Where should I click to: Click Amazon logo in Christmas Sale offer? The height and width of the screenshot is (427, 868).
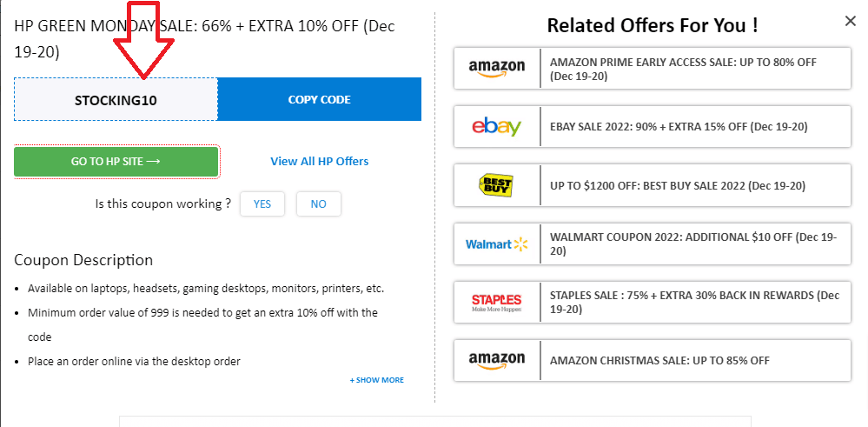tap(496, 360)
